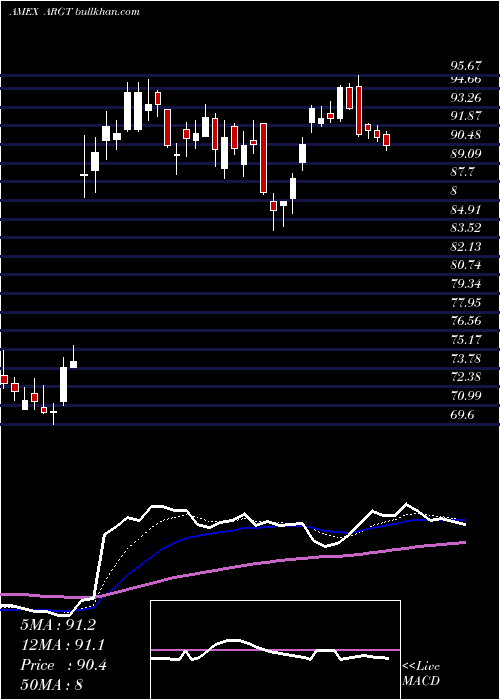
Task: Click the 89.09 price axis label
Action: [x=466, y=154]
